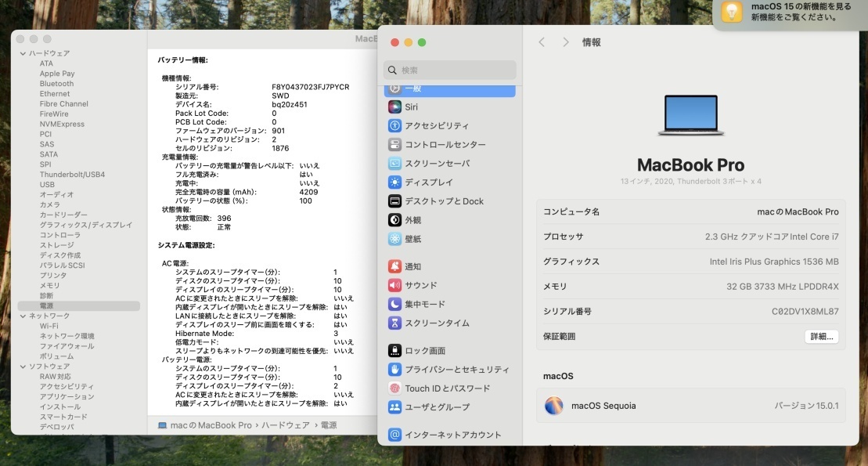The width and height of the screenshot is (868, 466).
Task: Collapse the ソフトウェア tree section
Action: tap(23, 367)
